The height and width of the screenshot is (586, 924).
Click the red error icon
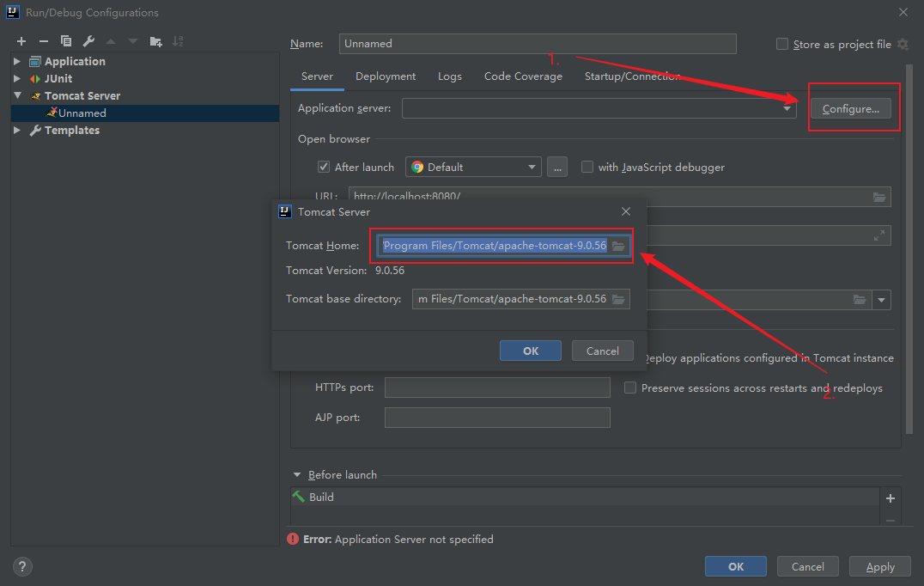(x=293, y=539)
